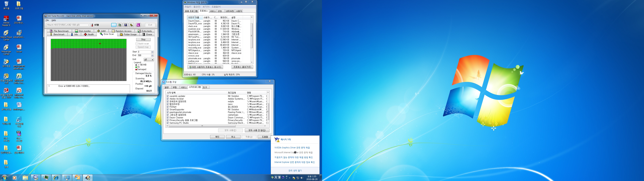The height and width of the screenshot is (181, 644).
Task: Click 관리 센터 열기 link
Action: [x=295, y=170]
